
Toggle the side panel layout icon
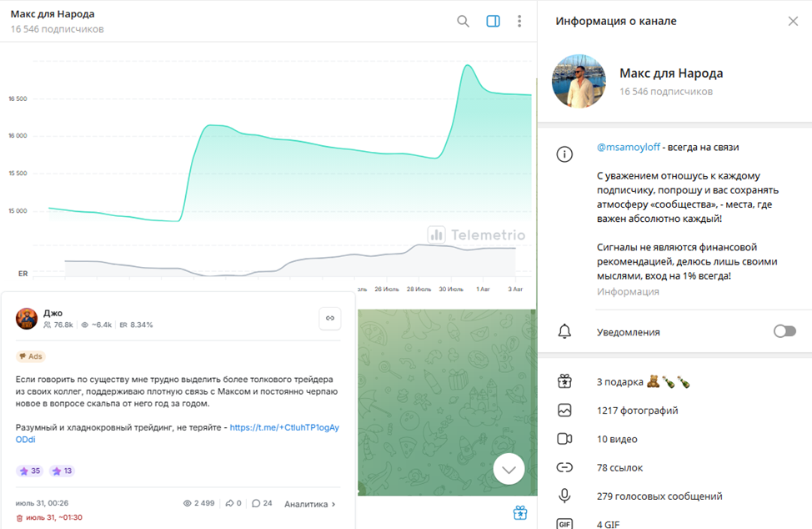(x=493, y=22)
